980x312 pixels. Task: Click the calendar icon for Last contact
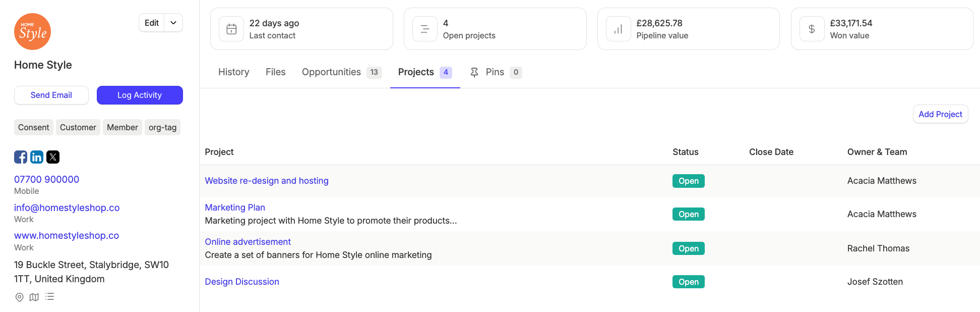point(231,29)
